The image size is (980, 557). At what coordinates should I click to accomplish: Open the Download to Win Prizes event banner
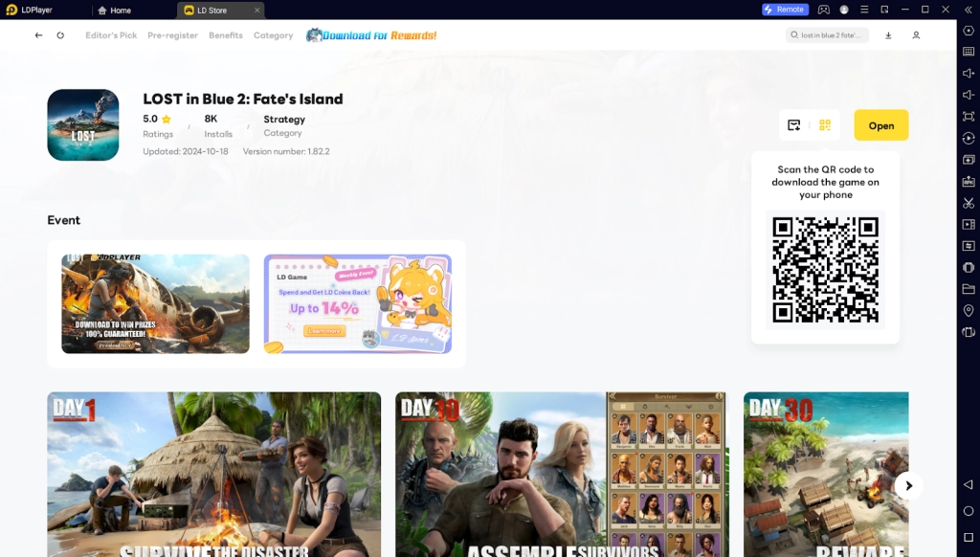pyautogui.click(x=155, y=303)
